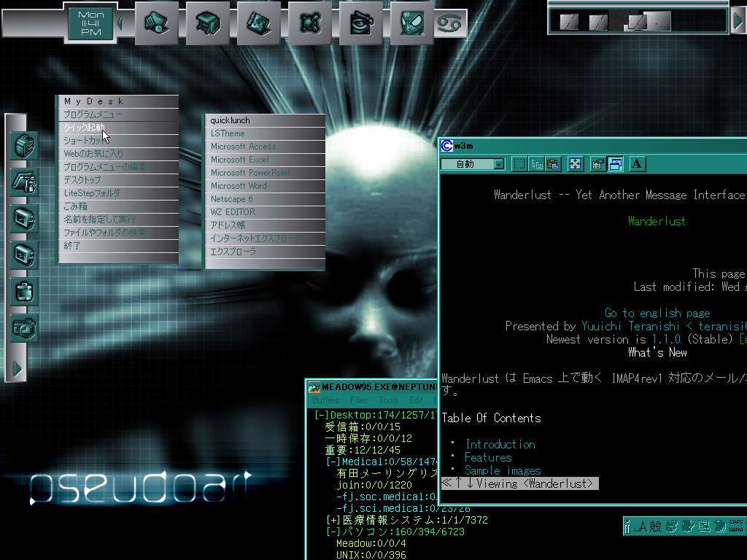Screen dimensions: 747x560
Task: Open the document-with-clock shortcut in top bar
Action: [157, 23]
